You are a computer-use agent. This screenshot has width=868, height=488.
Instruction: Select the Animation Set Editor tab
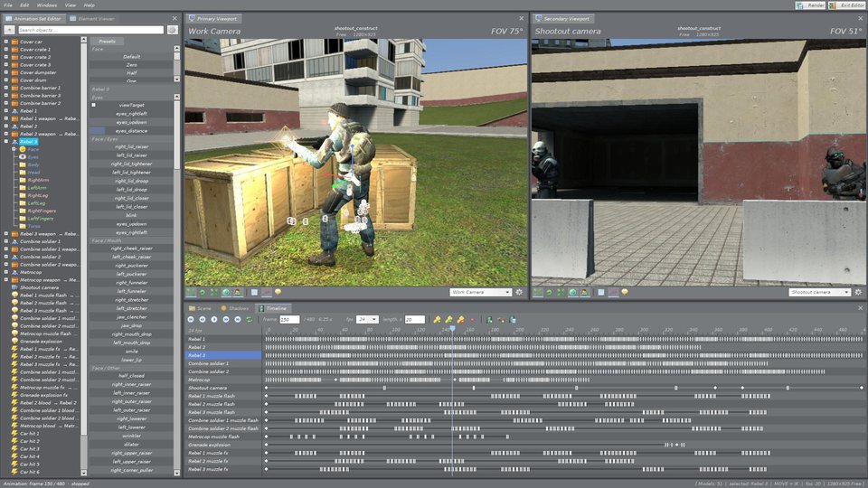33,18
